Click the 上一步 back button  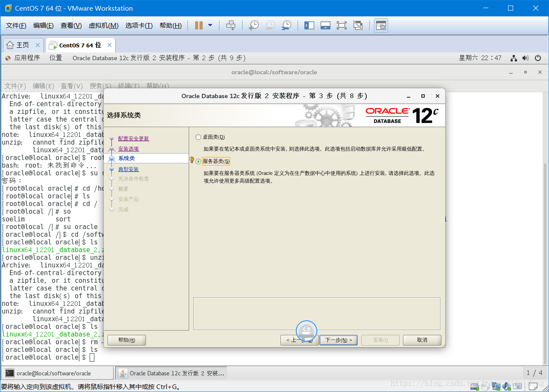click(x=299, y=340)
